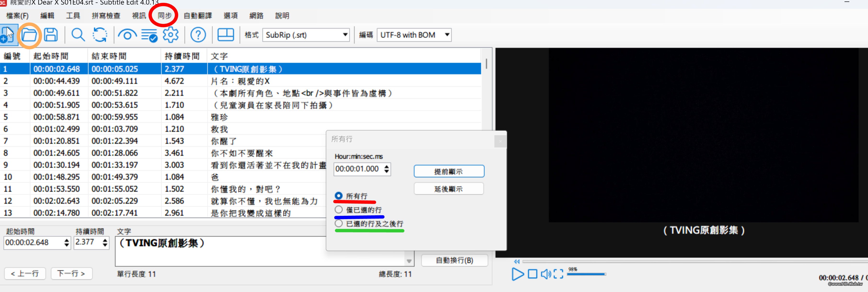
Task: Expand the UTF-8 with BOM encoding dropdown
Action: (x=447, y=35)
